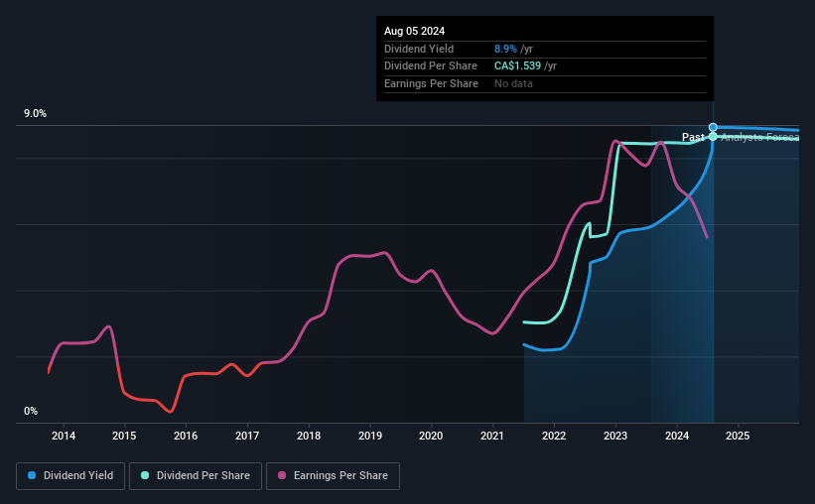Screen dimensions: 815x504
Task: Click the 9.0% y-axis label
Action: (35, 114)
